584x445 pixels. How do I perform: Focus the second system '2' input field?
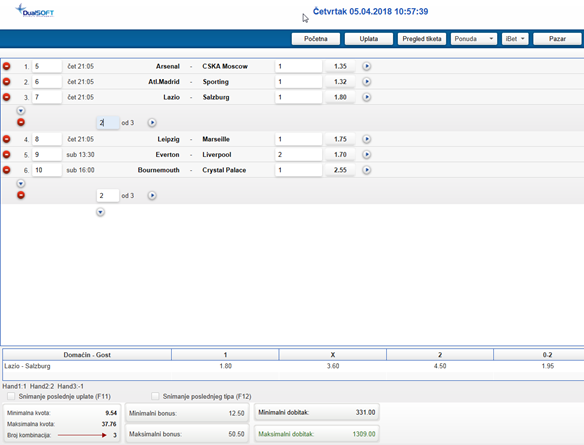(108, 196)
